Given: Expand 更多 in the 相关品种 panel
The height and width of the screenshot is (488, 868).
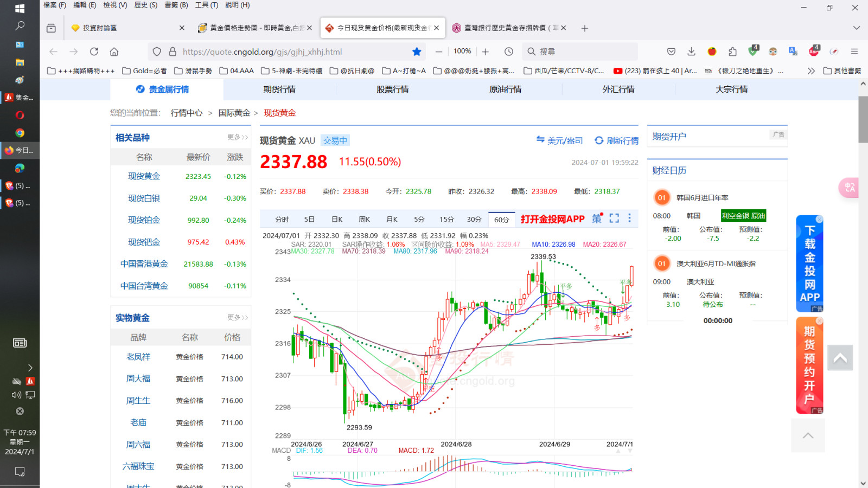Looking at the screenshot, I should pyautogui.click(x=238, y=137).
